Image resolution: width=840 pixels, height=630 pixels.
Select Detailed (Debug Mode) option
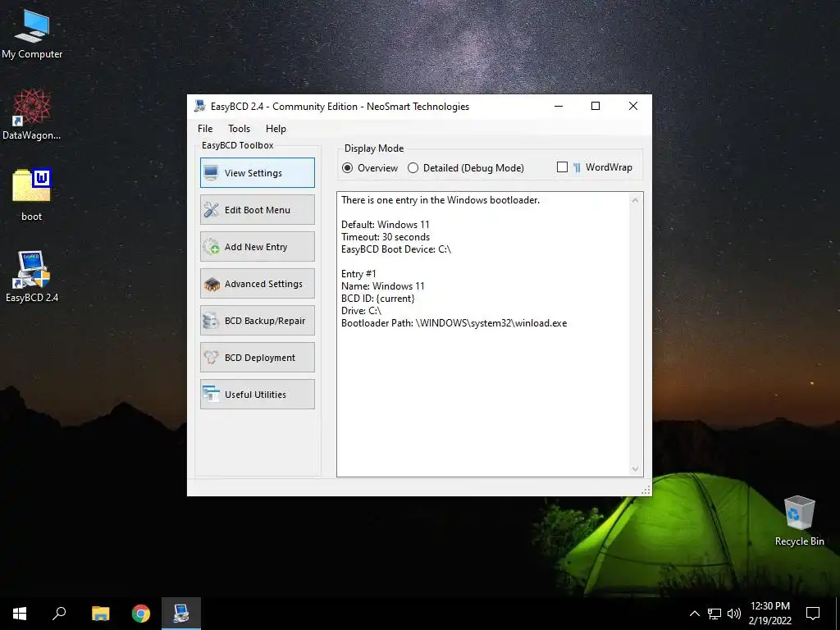pos(466,167)
